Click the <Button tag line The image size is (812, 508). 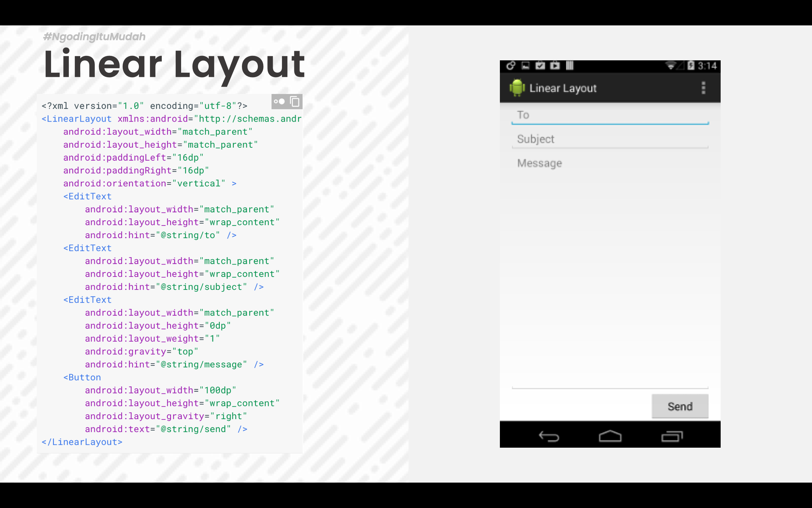click(82, 377)
